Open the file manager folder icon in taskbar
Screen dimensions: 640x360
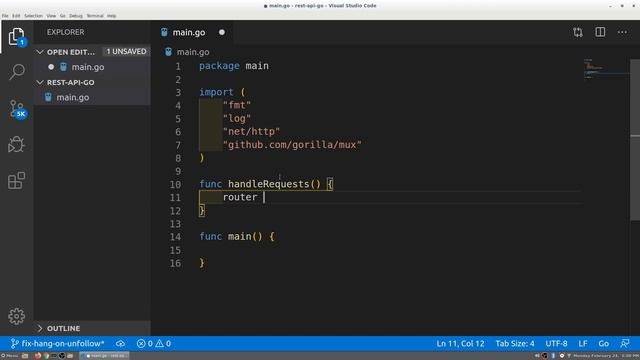point(25,356)
